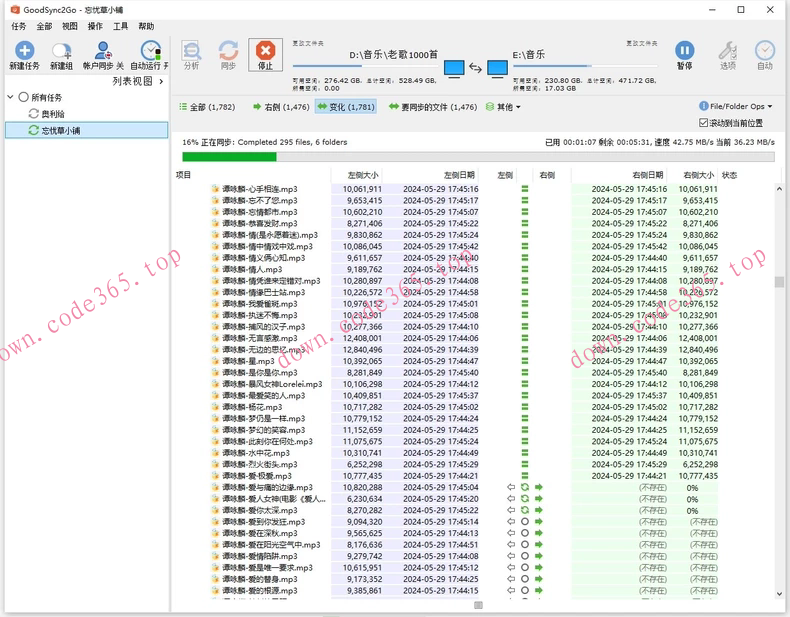This screenshot has width=790, height=617.
Task: Click the 新建组 (New Group) icon
Action: pyautogui.click(x=61, y=51)
